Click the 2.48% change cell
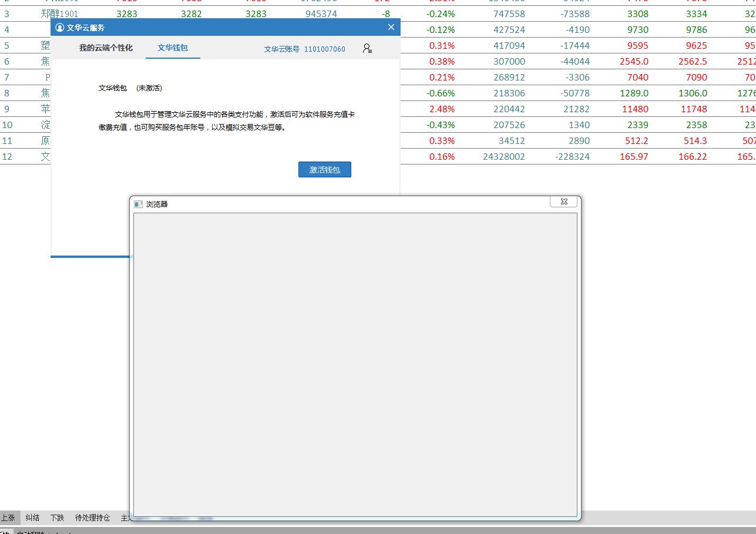756x534 pixels. [442, 109]
